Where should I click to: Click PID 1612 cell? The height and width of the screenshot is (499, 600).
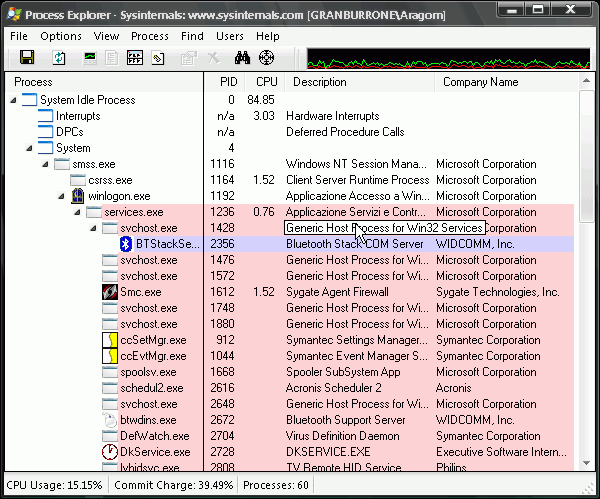(x=222, y=292)
